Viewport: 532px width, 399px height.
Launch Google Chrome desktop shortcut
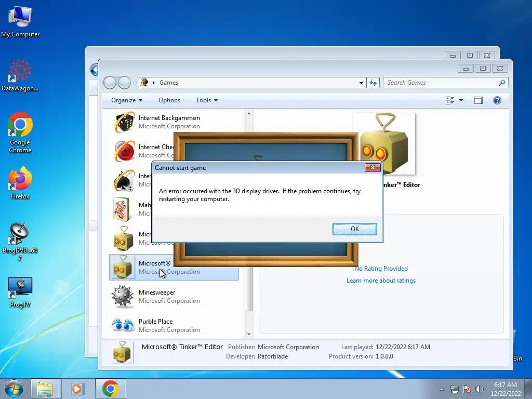20,132
